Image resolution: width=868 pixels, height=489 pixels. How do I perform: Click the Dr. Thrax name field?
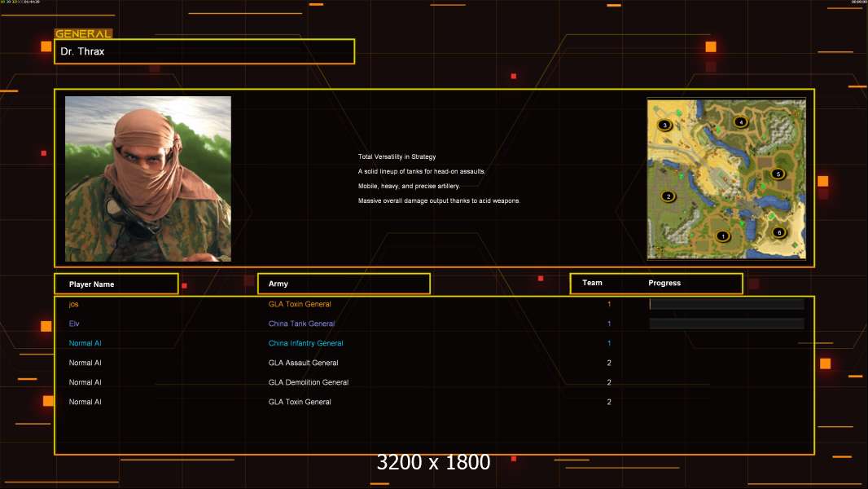coord(204,51)
